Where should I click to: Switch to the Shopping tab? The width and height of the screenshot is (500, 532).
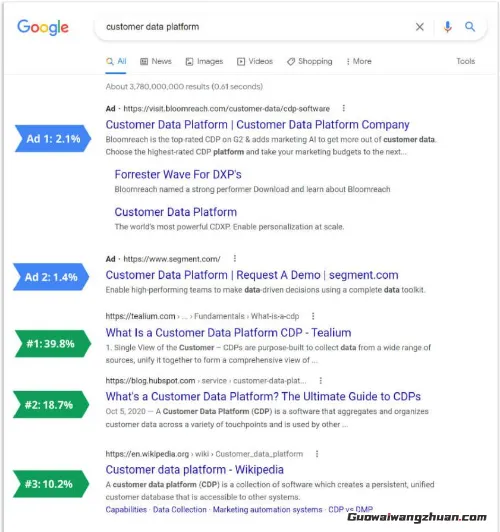click(309, 61)
